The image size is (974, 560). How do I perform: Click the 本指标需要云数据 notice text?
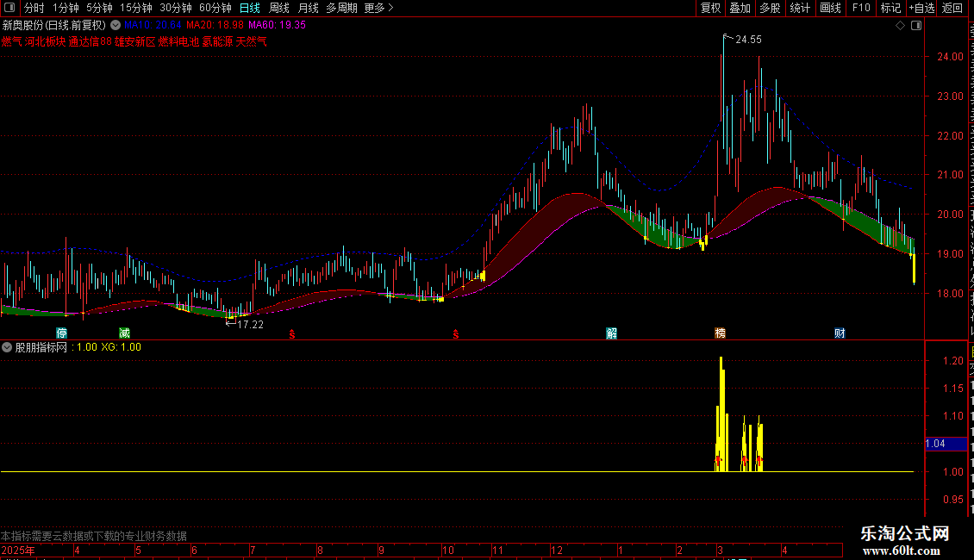[x=94, y=536]
